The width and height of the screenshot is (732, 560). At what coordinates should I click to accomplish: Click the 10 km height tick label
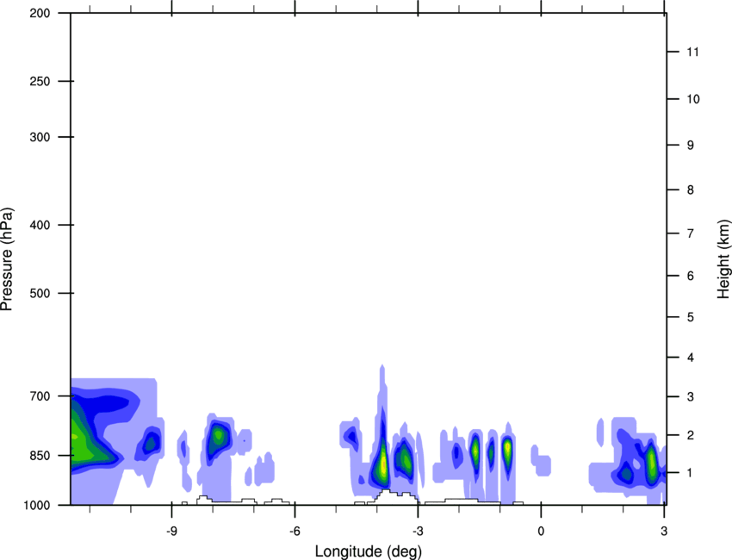point(692,99)
